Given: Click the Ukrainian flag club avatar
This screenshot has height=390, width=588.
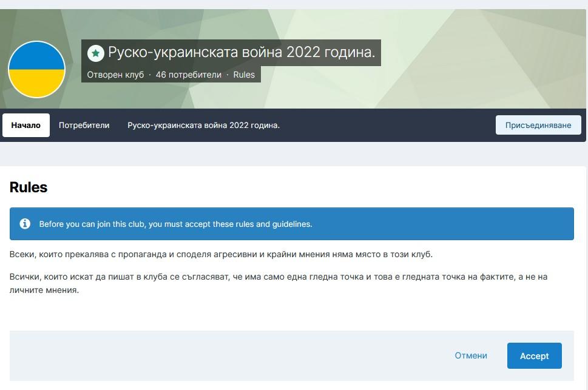Looking at the screenshot, I should [x=36, y=70].
